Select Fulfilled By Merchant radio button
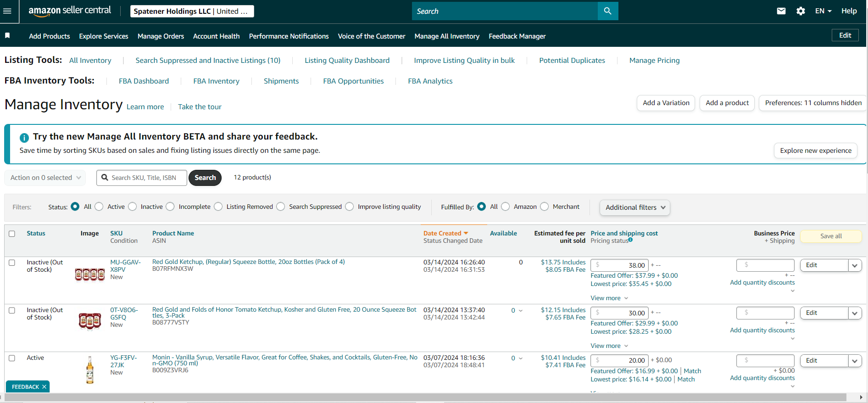The height and width of the screenshot is (403, 868). click(x=545, y=207)
